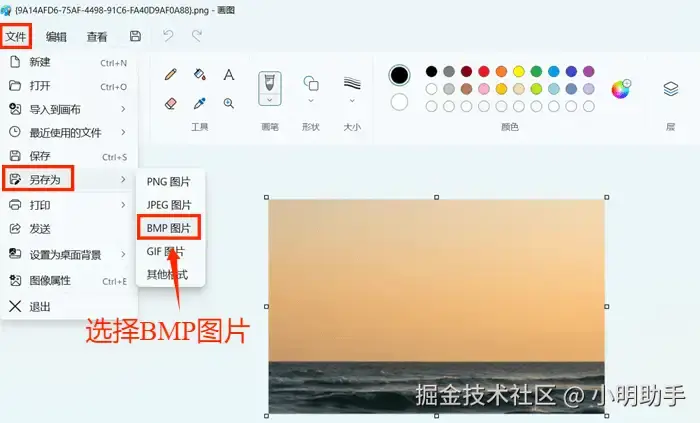
Task: Choose 图像属性 from the File menu
Action: tap(69, 281)
